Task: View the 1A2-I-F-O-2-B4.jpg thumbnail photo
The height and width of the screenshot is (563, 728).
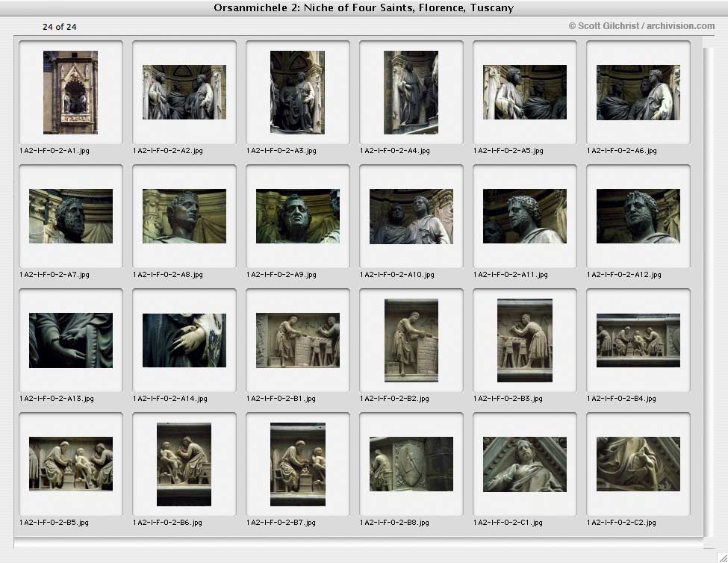Action: pyautogui.click(x=638, y=340)
